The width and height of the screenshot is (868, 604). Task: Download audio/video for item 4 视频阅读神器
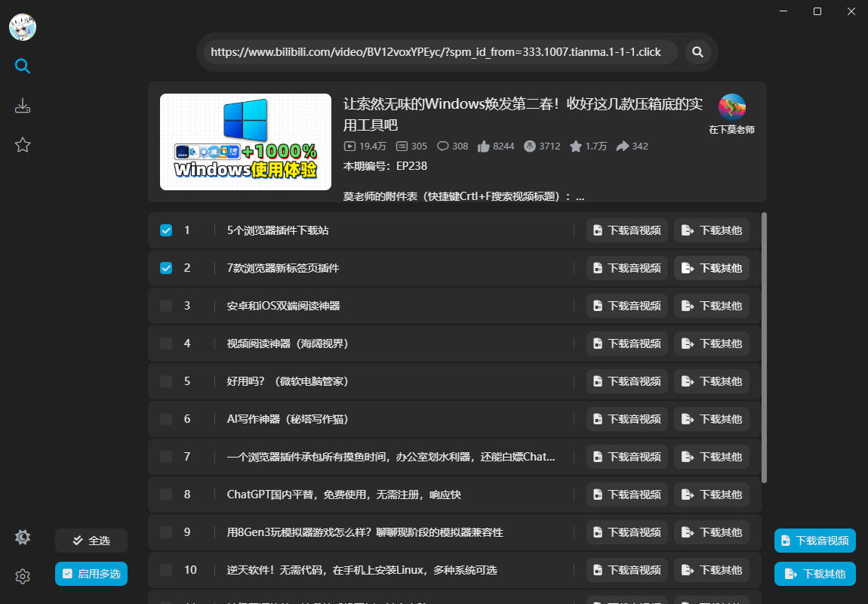coord(627,344)
